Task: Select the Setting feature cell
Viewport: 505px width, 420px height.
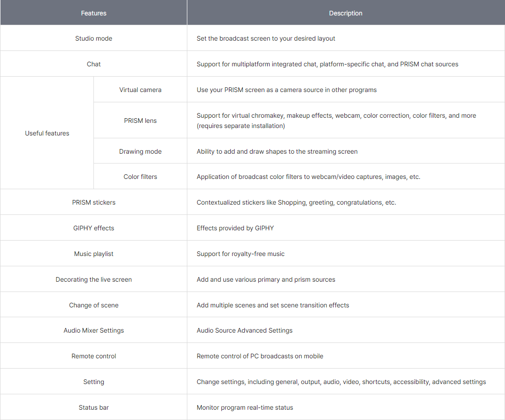Action: pos(93,382)
